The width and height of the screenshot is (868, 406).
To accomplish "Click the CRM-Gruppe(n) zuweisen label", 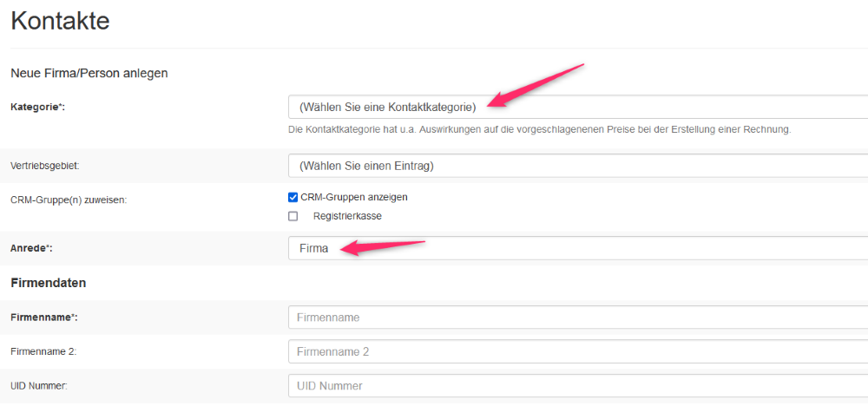I will [69, 200].
